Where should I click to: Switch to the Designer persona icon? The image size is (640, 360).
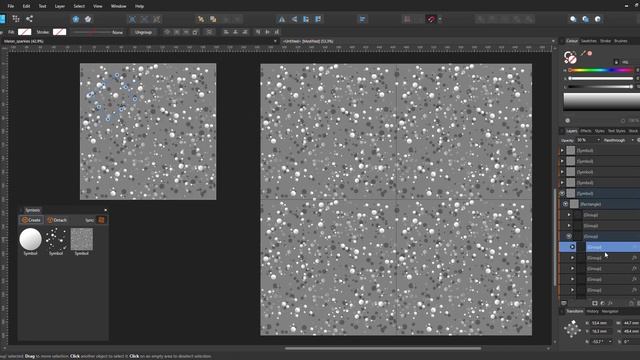click(2, 19)
